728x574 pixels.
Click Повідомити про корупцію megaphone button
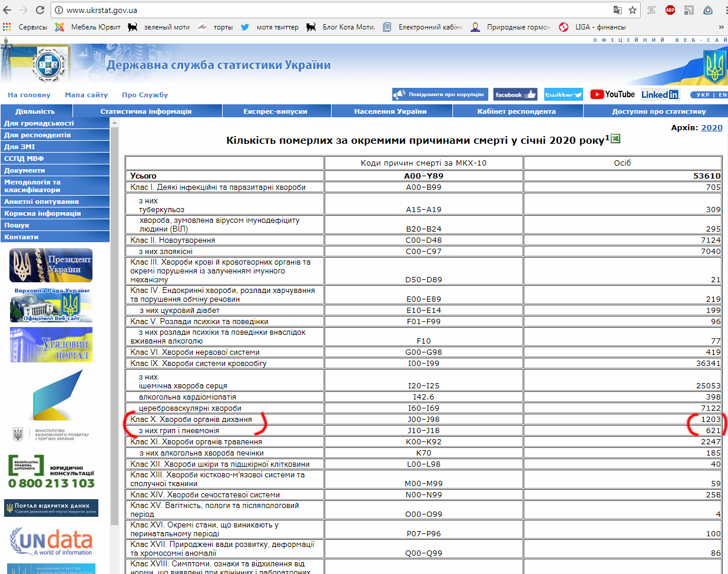coord(439,94)
